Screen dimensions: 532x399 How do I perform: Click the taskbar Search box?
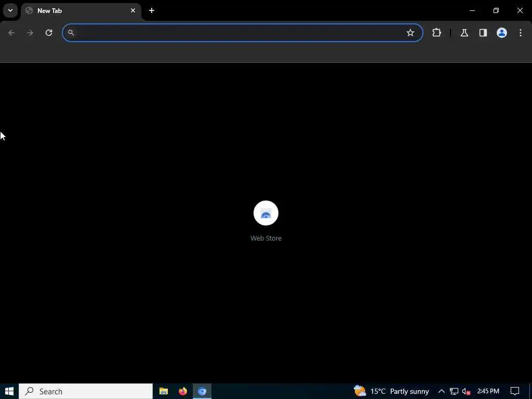point(86,391)
